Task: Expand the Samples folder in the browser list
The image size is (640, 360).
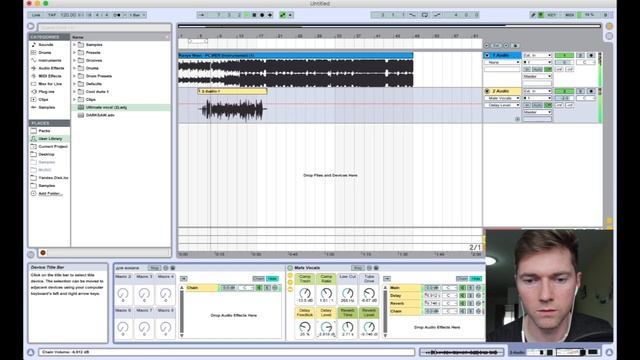Action: pos(74,44)
